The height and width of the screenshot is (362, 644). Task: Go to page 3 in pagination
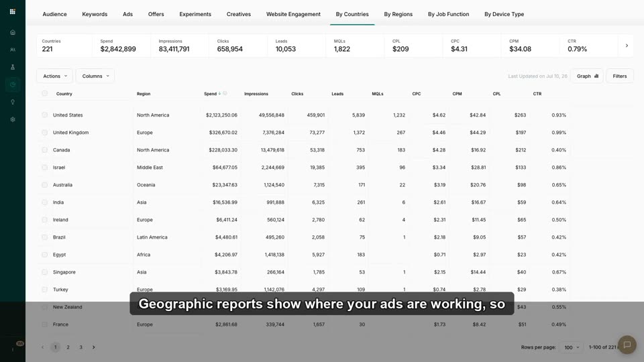(x=81, y=347)
